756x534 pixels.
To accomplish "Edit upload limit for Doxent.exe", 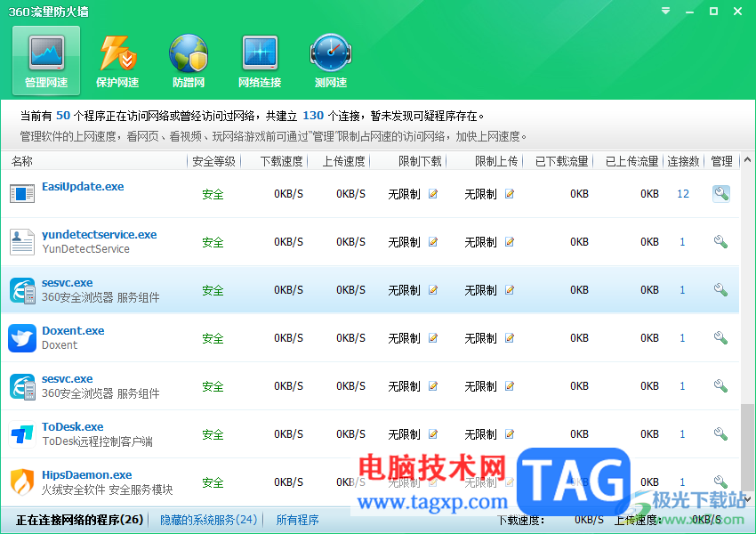I will (509, 338).
